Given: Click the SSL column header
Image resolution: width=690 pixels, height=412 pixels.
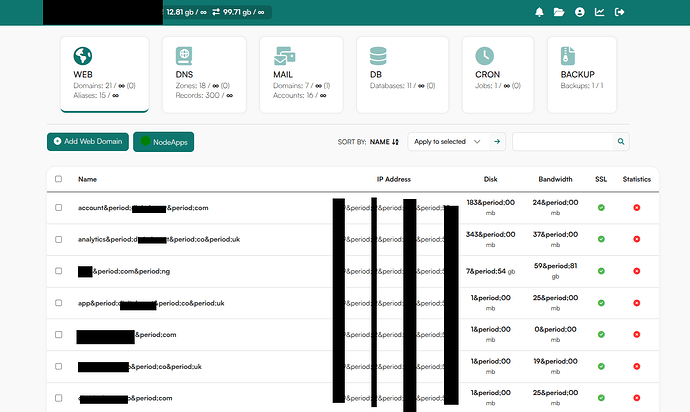Looking at the screenshot, I should coord(601,179).
